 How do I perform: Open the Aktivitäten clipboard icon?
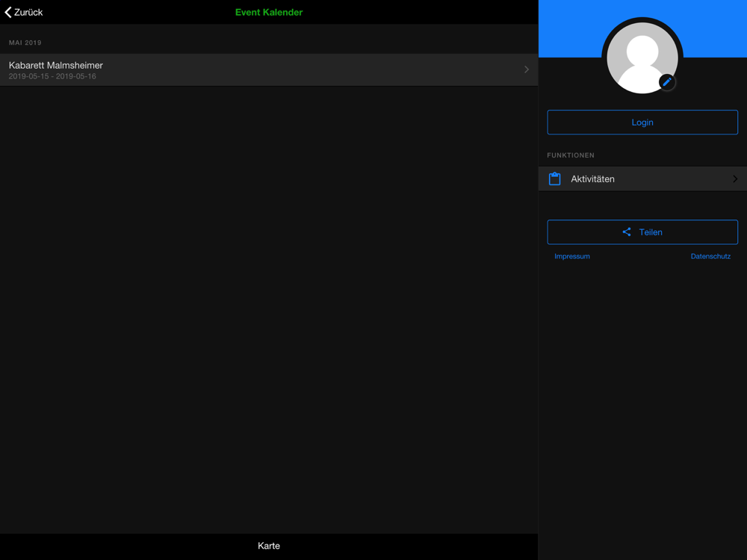(554, 179)
